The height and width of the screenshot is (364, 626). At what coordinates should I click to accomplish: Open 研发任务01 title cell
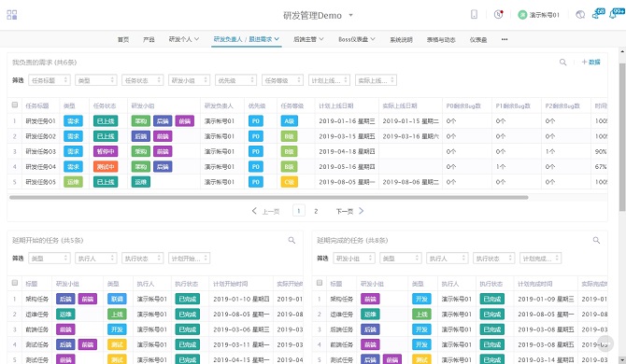point(40,120)
